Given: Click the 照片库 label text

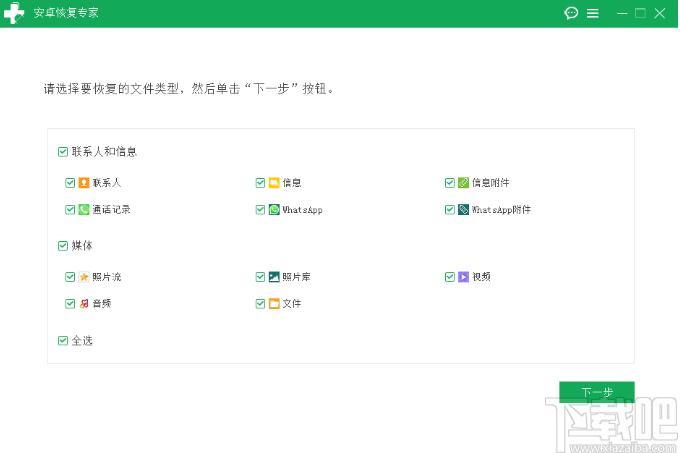Looking at the screenshot, I should (x=296, y=277).
